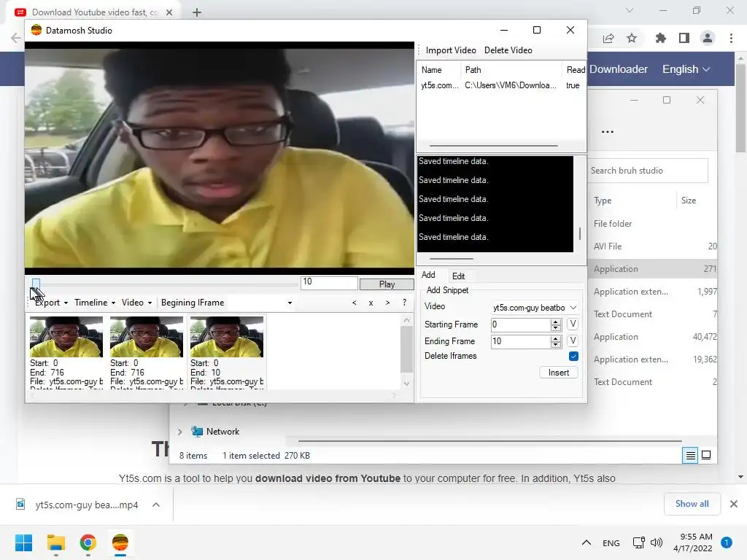Click the Play button
The image size is (747, 560).
(x=387, y=284)
